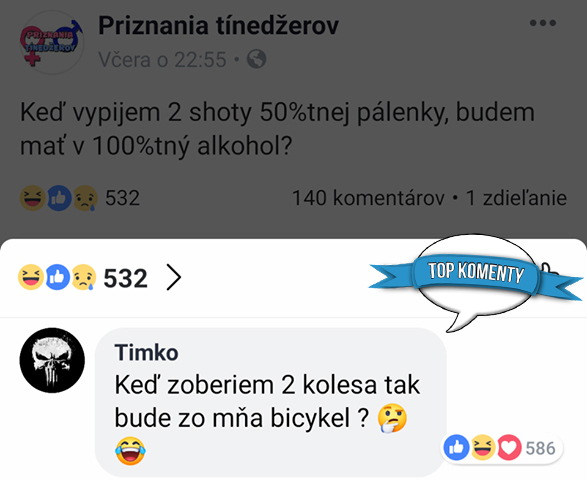Click the like thumb icon on dimmed post
This screenshot has width=587, height=480.
pyautogui.click(x=59, y=198)
